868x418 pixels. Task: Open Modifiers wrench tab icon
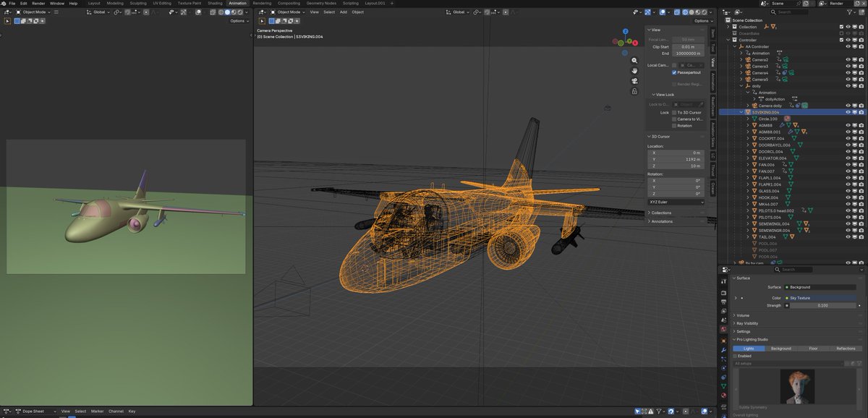[x=723, y=350]
